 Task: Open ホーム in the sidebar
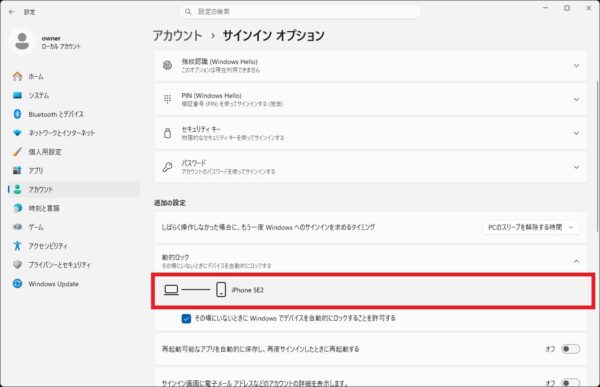click(x=74, y=76)
